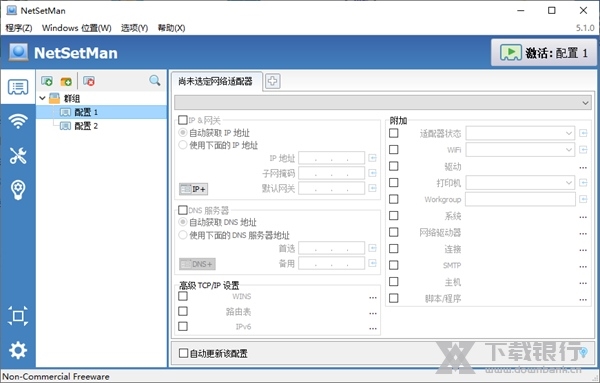Open the WiFi management sidebar icon

tap(18, 121)
